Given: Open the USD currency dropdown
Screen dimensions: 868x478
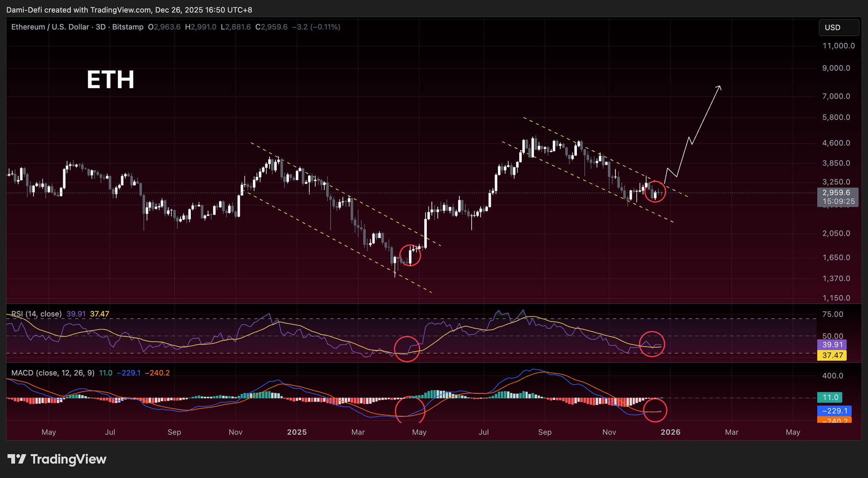Looking at the screenshot, I should [838, 28].
